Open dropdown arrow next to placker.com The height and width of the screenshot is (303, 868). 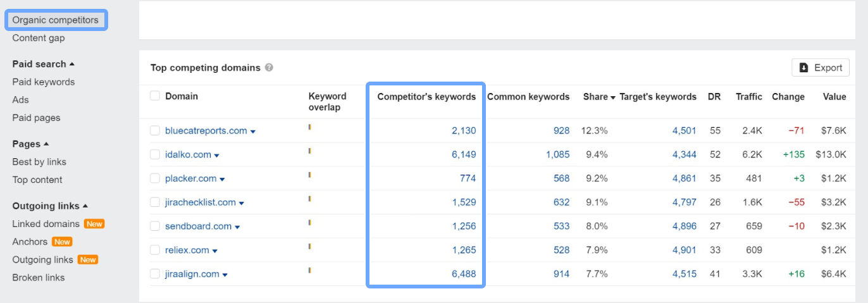[222, 180]
